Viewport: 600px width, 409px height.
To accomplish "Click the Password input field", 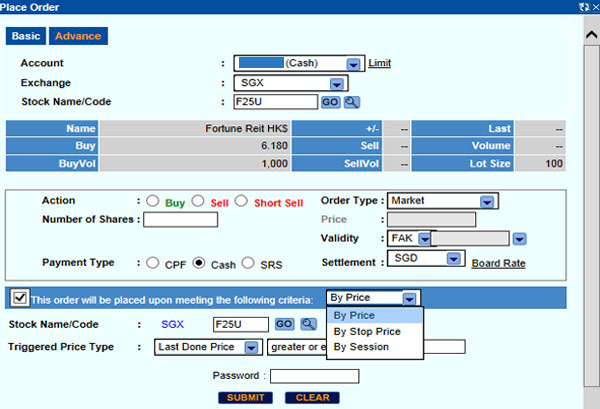I will click(315, 376).
